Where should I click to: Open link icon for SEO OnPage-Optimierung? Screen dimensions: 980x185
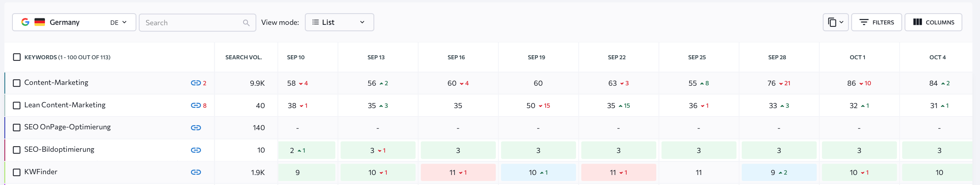pos(196,128)
